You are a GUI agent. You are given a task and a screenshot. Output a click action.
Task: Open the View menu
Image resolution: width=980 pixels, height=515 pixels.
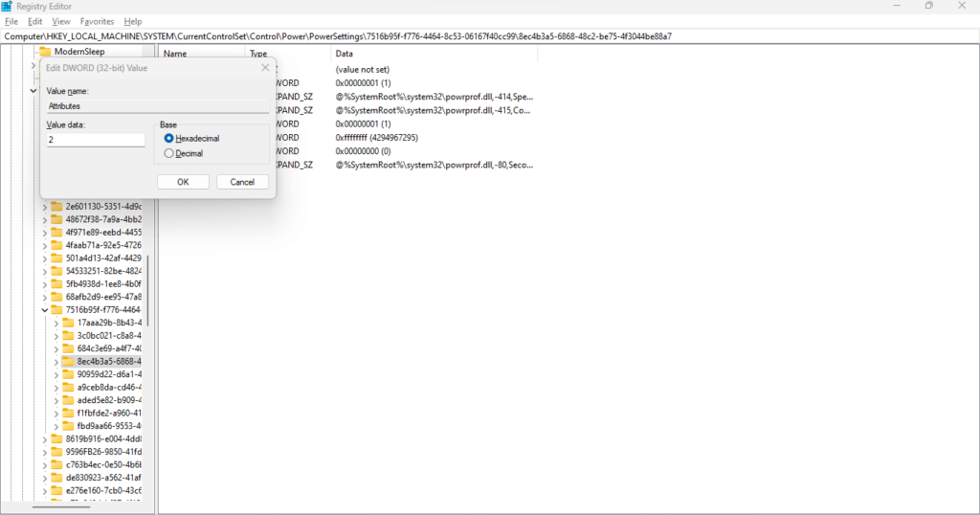pos(60,21)
